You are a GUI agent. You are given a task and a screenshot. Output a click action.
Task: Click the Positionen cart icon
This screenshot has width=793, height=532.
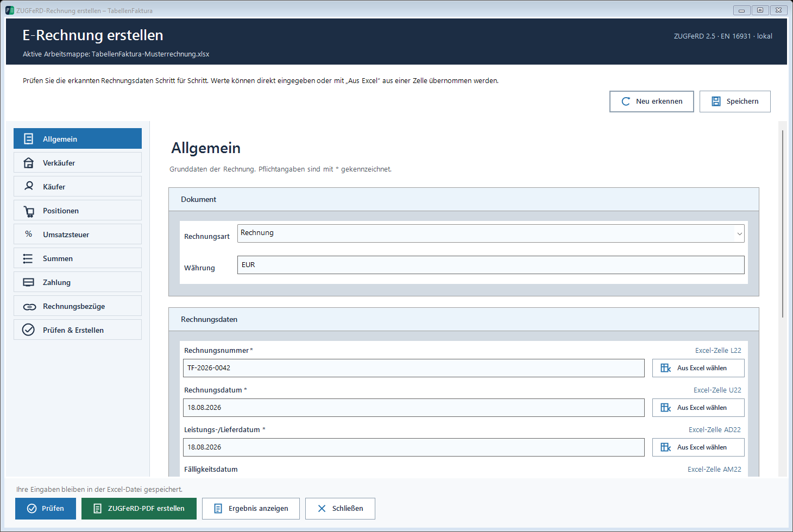(x=29, y=211)
